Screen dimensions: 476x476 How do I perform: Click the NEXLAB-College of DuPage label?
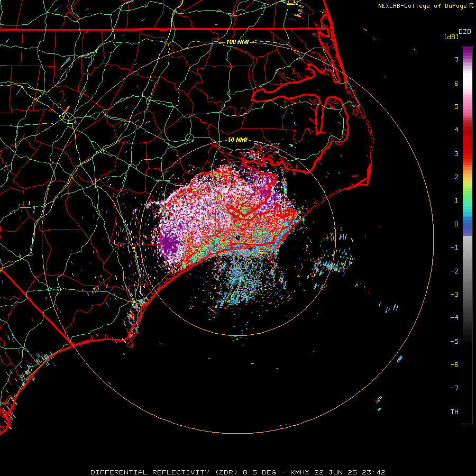423,6
